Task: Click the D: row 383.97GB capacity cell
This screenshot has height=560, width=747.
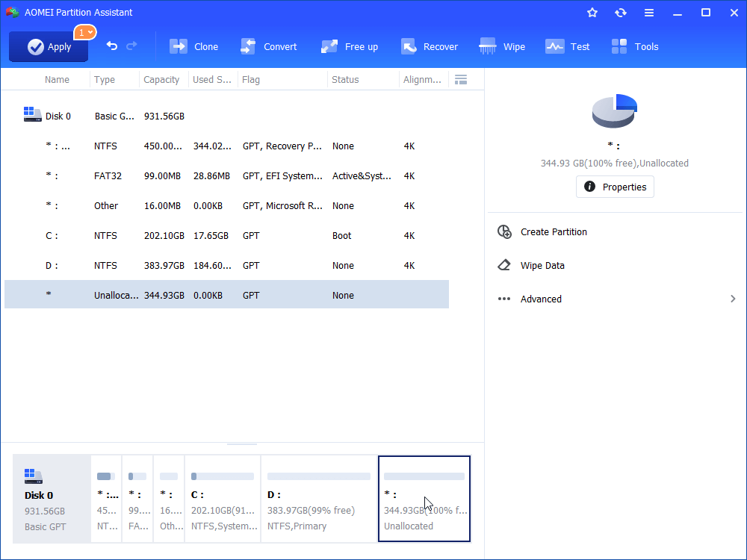Action: click(x=164, y=266)
